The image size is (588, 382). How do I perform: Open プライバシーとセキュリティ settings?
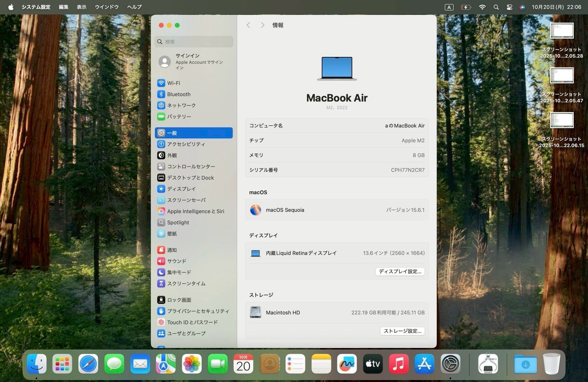197,311
